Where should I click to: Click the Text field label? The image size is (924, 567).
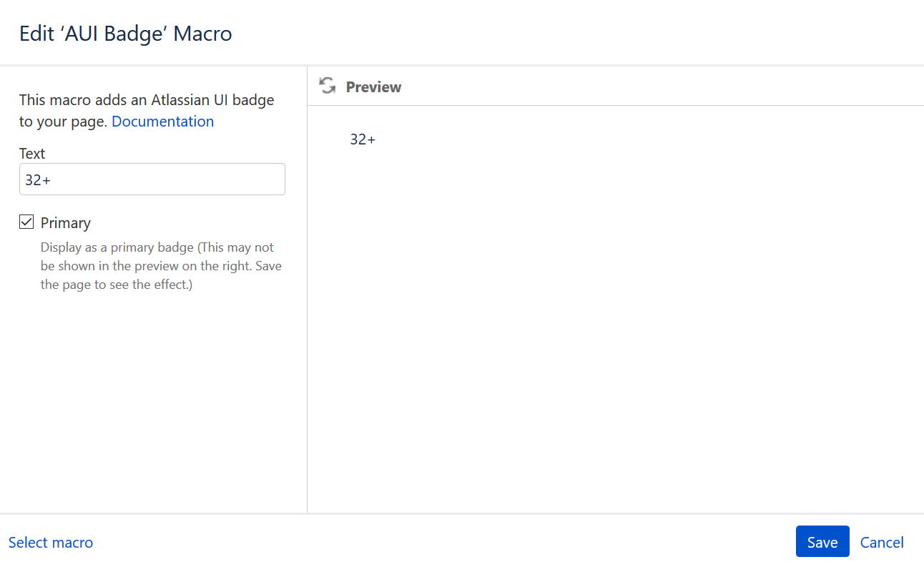(x=32, y=154)
